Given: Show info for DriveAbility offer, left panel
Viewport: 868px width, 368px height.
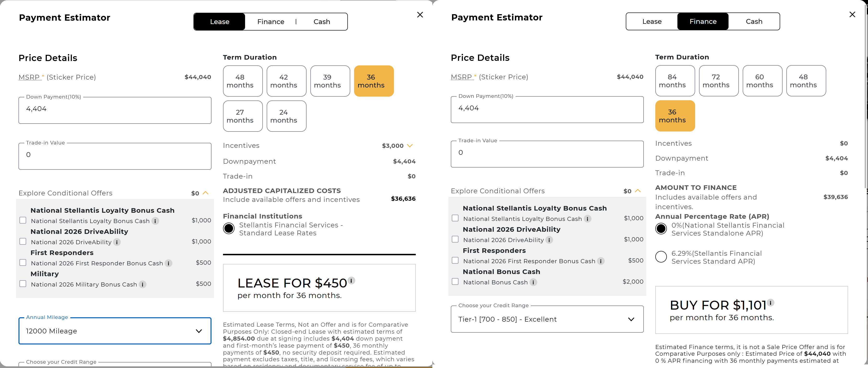Looking at the screenshot, I should coord(117,242).
